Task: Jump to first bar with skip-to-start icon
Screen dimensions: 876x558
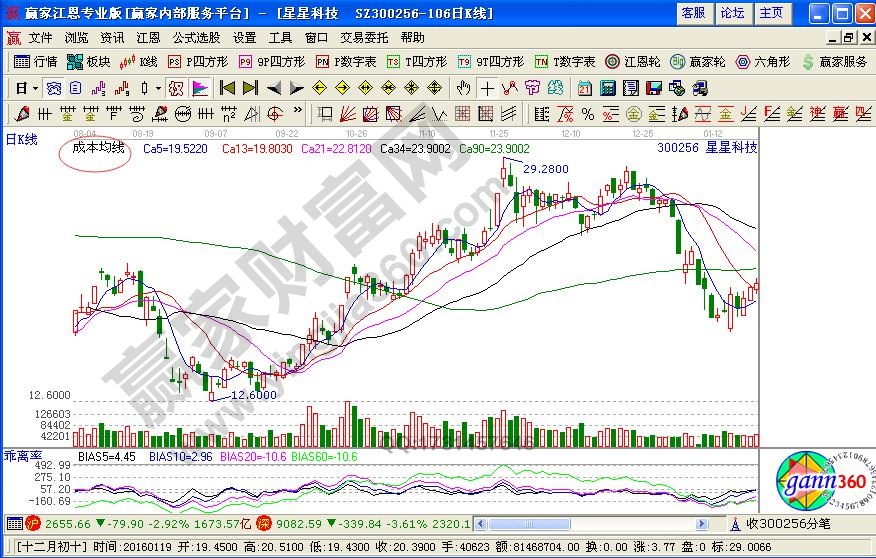Action: pyautogui.click(x=227, y=87)
